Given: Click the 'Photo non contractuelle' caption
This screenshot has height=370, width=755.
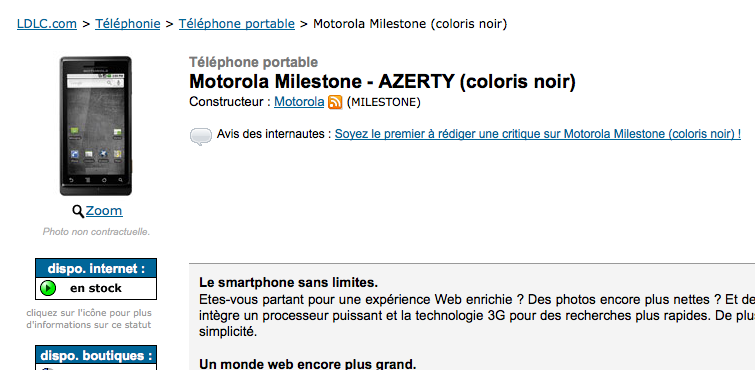Looking at the screenshot, I should (96, 232).
